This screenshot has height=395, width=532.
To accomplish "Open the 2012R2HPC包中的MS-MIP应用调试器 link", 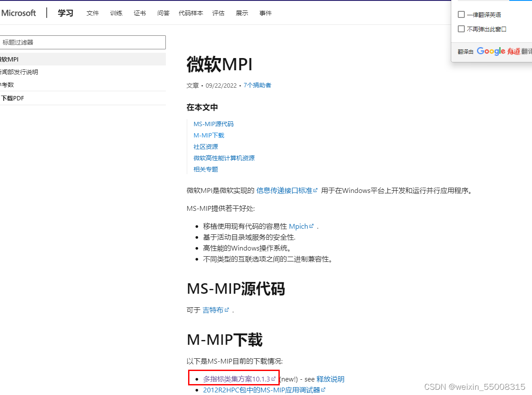I will (261, 390).
